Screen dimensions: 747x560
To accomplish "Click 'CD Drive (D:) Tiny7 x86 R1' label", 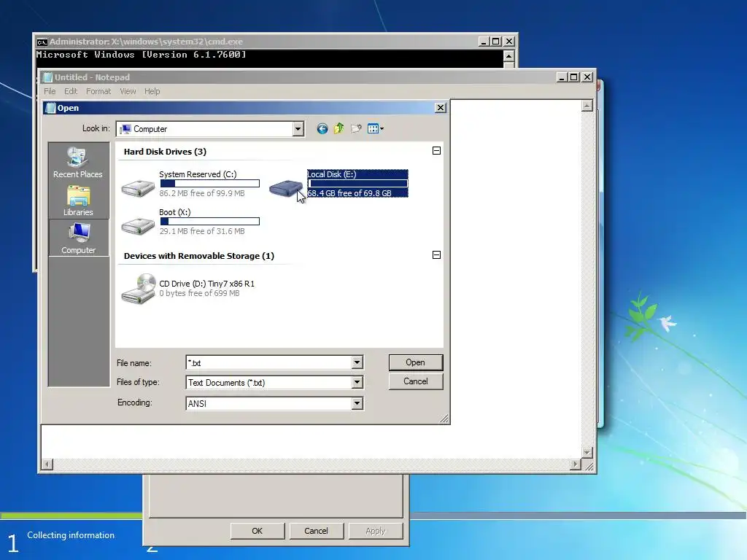I will [206, 284].
